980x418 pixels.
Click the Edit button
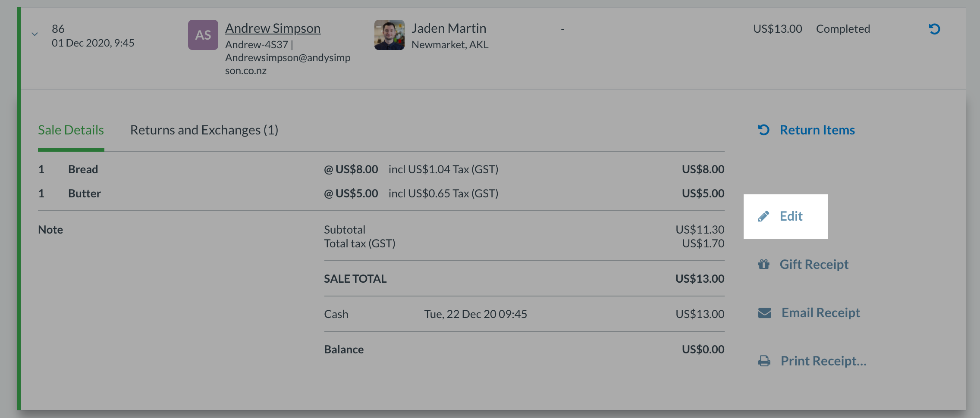785,216
